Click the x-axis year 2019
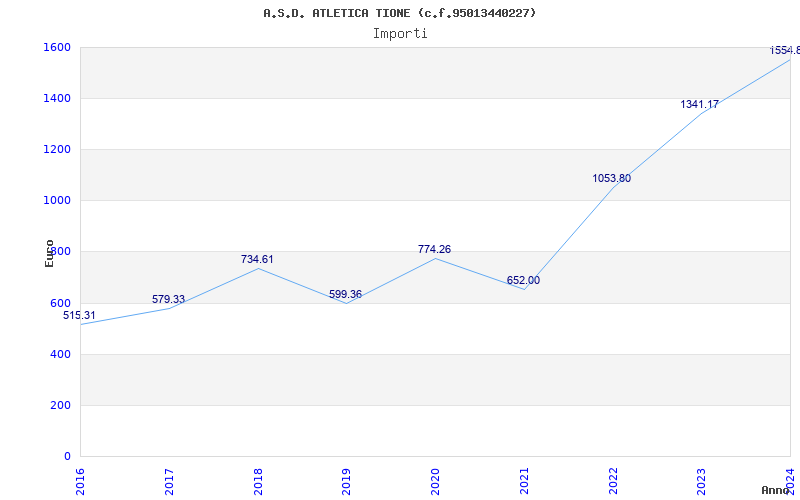Image resolution: width=800 pixels, height=500 pixels. (347, 482)
